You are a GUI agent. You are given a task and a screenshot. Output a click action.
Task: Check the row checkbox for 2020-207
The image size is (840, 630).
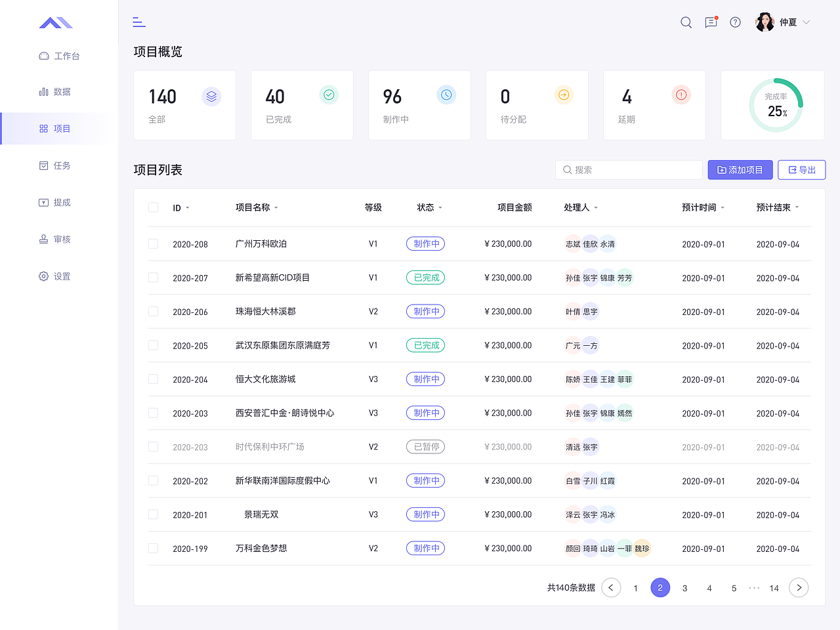tap(154, 278)
